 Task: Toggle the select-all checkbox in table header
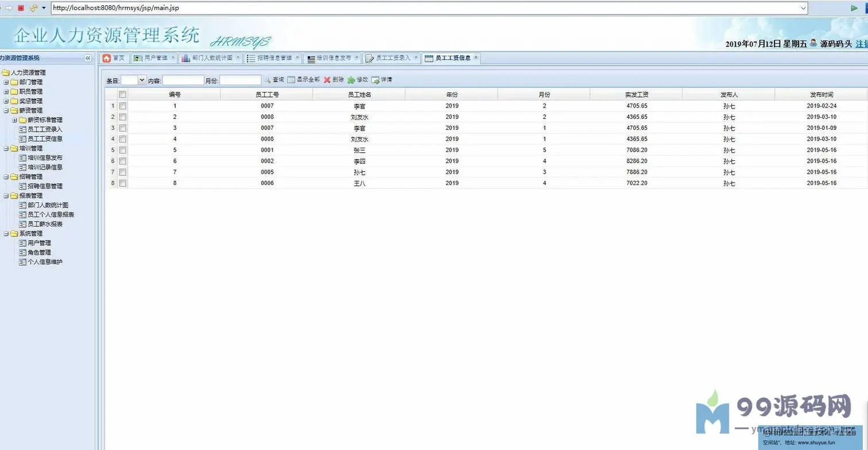click(122, 94)
